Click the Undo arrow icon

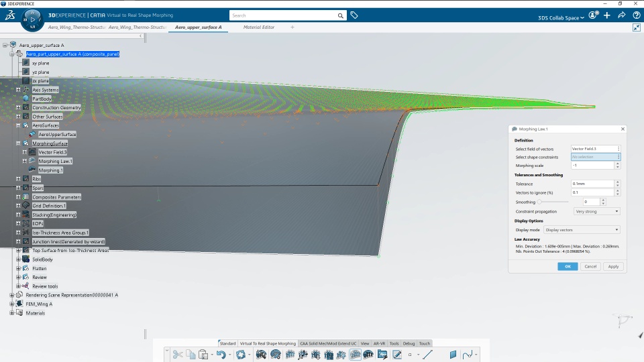pos(221,354)
